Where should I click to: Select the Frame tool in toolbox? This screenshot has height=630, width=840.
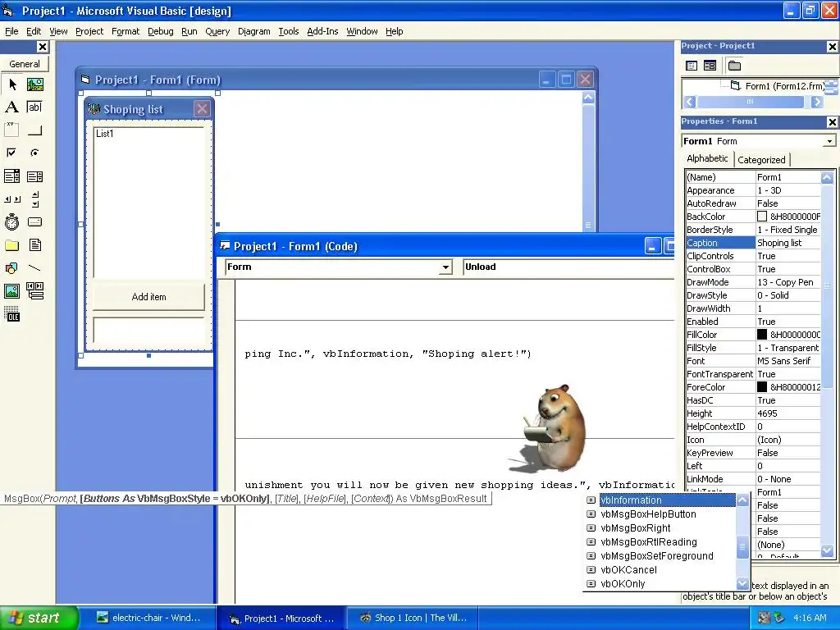[x=11, y=130]
